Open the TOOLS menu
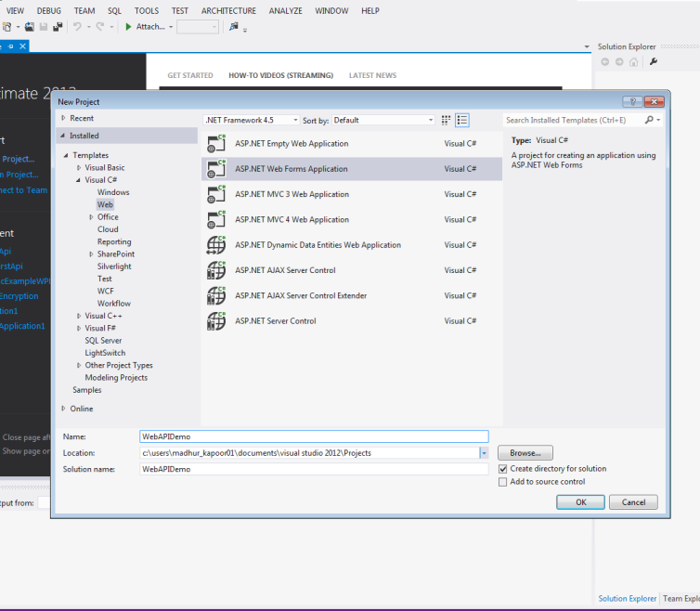Image resolution: width=700 pixels, height=611 pixels. click(x=147, y=11)
